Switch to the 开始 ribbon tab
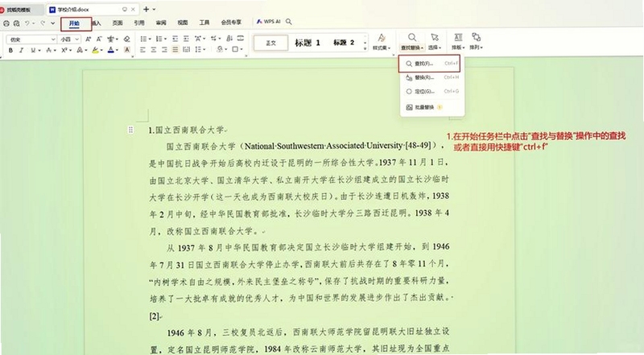This screenshot has height=355, width=644. pyautogui.click(x=74, y=23)
